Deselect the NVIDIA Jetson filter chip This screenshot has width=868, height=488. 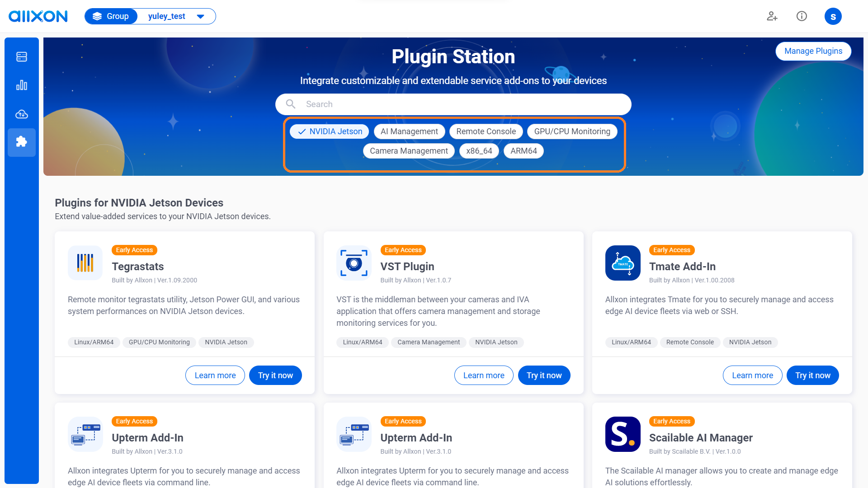(330, 131)
